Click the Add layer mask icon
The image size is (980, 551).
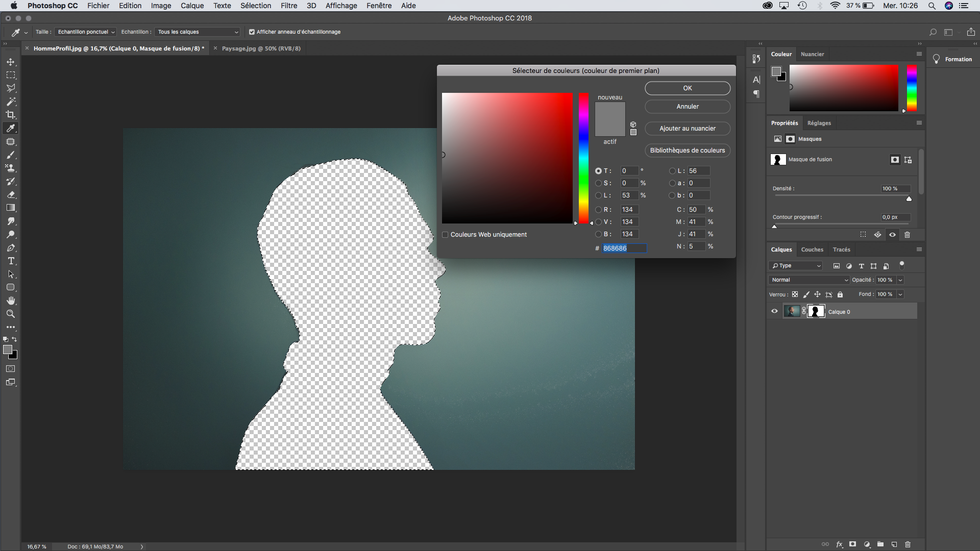(x=853, y=543)
